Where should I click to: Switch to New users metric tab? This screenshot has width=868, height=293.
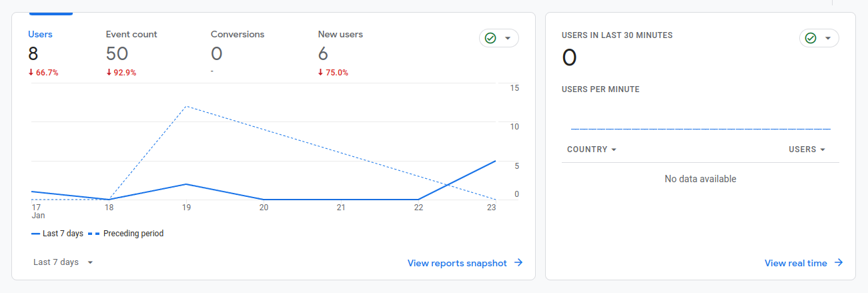[340, 34]
